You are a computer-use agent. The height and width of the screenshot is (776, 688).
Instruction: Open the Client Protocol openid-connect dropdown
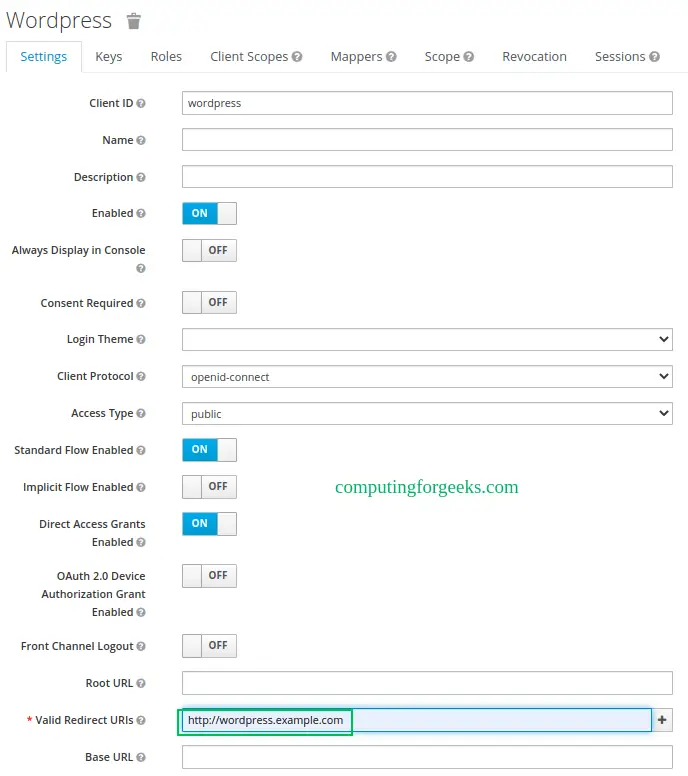(x=427, y=377)
